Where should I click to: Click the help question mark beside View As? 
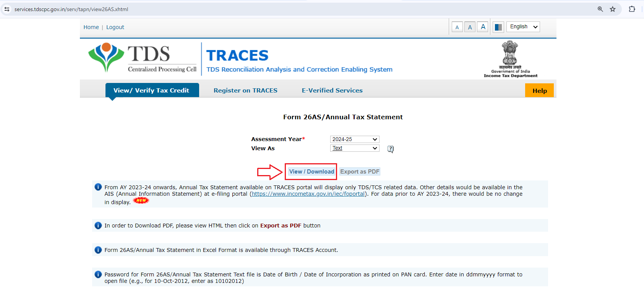pos(390,149)
